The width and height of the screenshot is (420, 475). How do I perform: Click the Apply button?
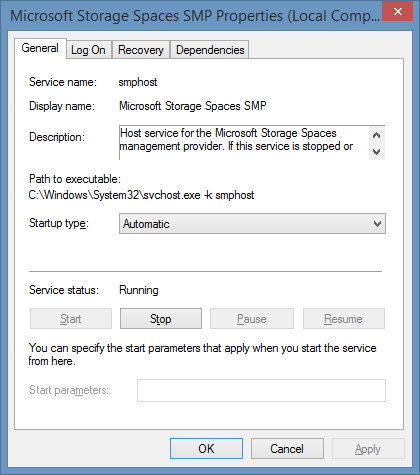pos(368,449)
